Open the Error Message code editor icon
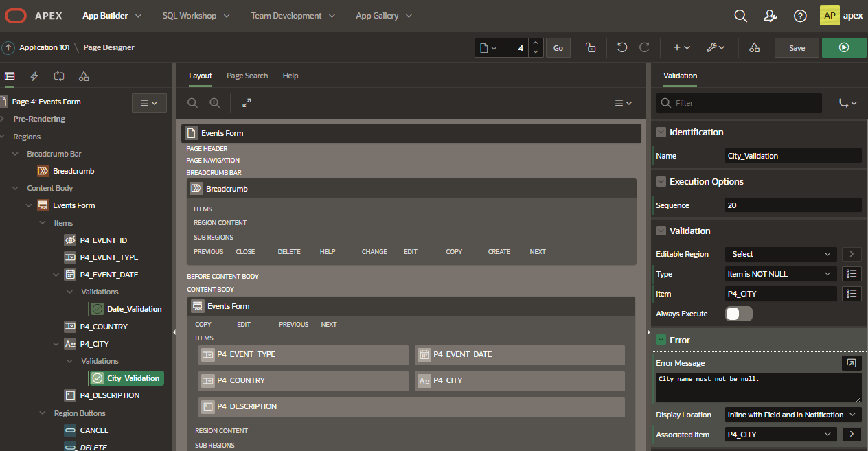868x451 pixels. tap(852, 363)
